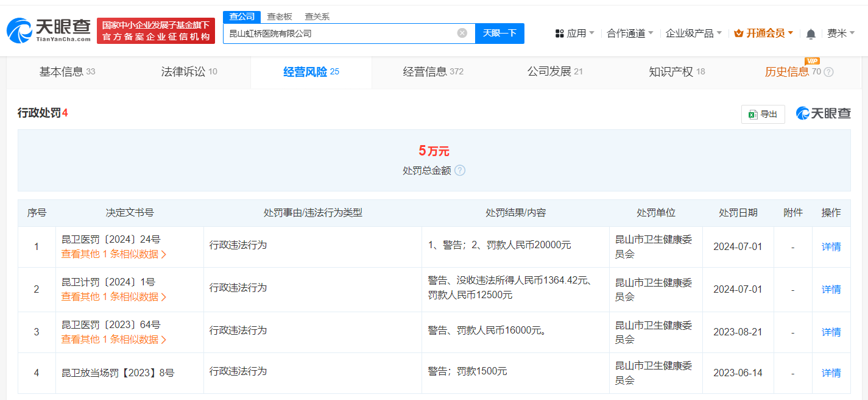Image resolution: width=868 pixels, height=400 pixels.
Task: Switch to the 法律诉讼 tab
Action: click(185, 71)
